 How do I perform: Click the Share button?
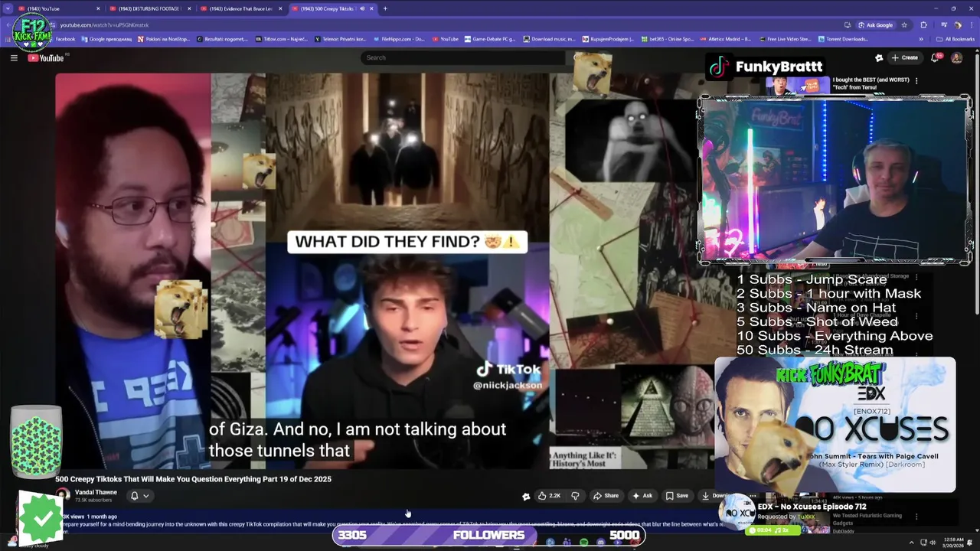pos(606,495)
